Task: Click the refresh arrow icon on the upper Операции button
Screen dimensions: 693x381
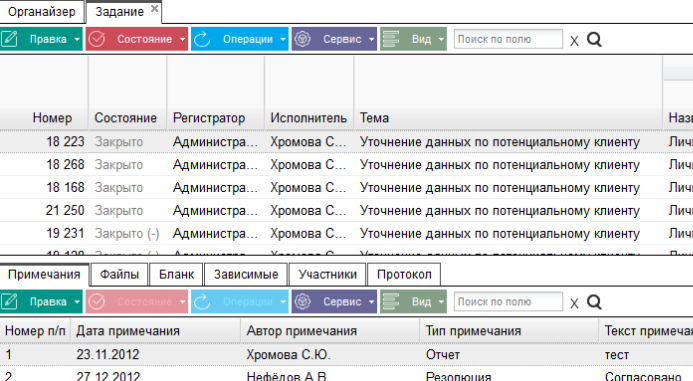Action: point(202,39)
